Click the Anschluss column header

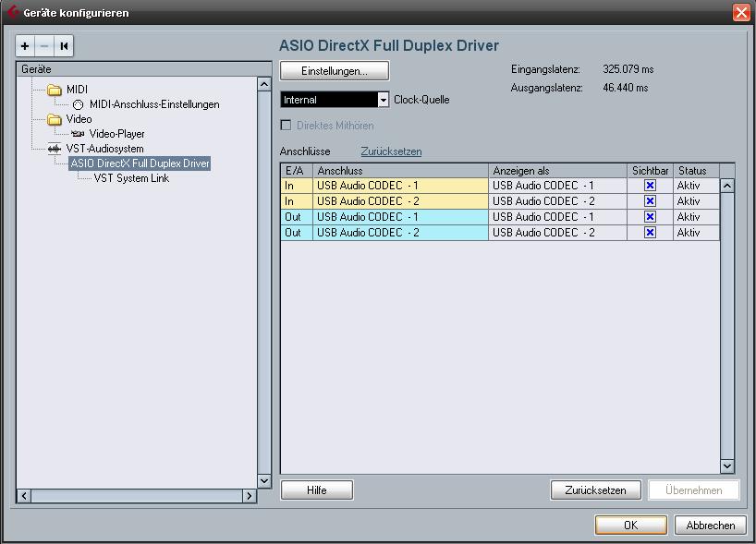coord(400,171)
